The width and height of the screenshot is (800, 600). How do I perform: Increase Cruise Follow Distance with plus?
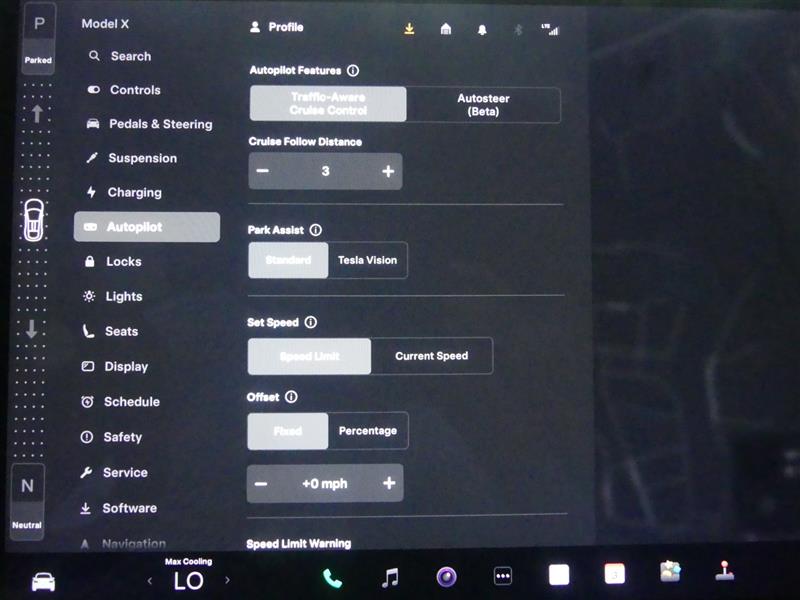tap(388, 172)
